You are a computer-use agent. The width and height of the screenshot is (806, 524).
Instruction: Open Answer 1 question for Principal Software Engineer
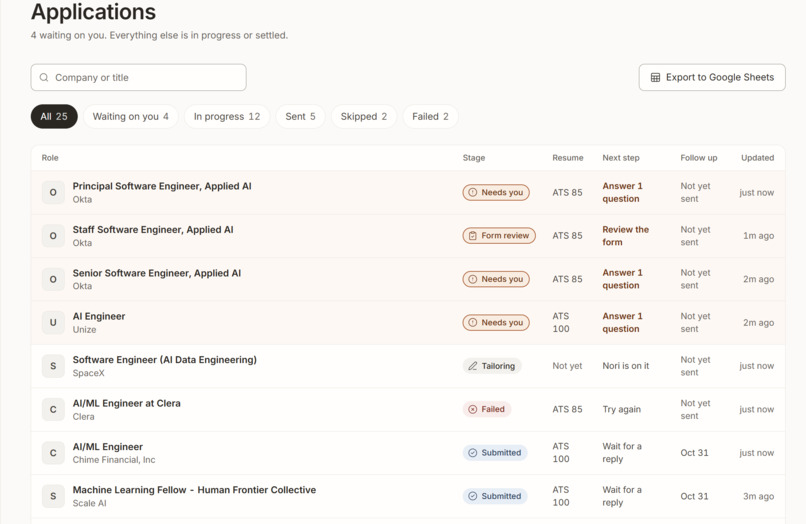click(622, 192)
